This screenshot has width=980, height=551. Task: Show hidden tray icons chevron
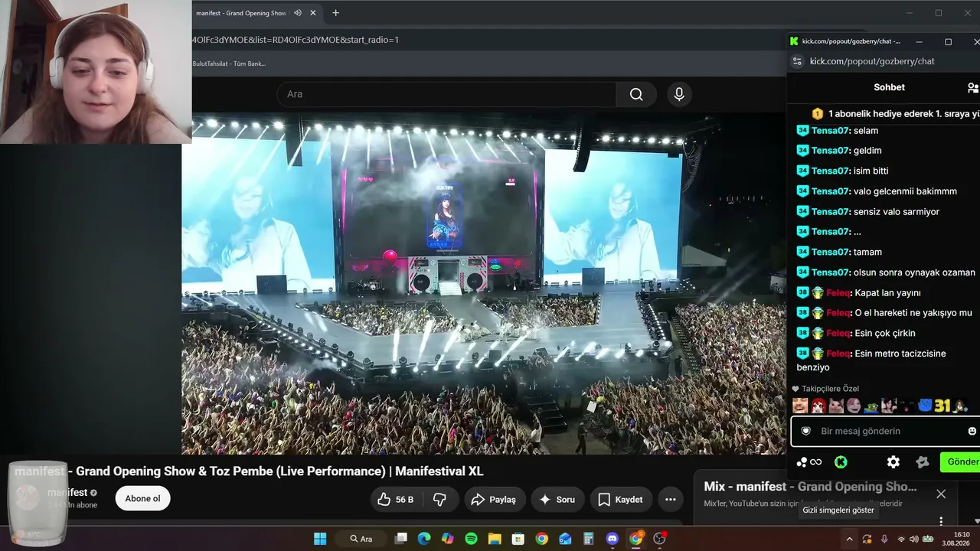(x=848, y=539)
